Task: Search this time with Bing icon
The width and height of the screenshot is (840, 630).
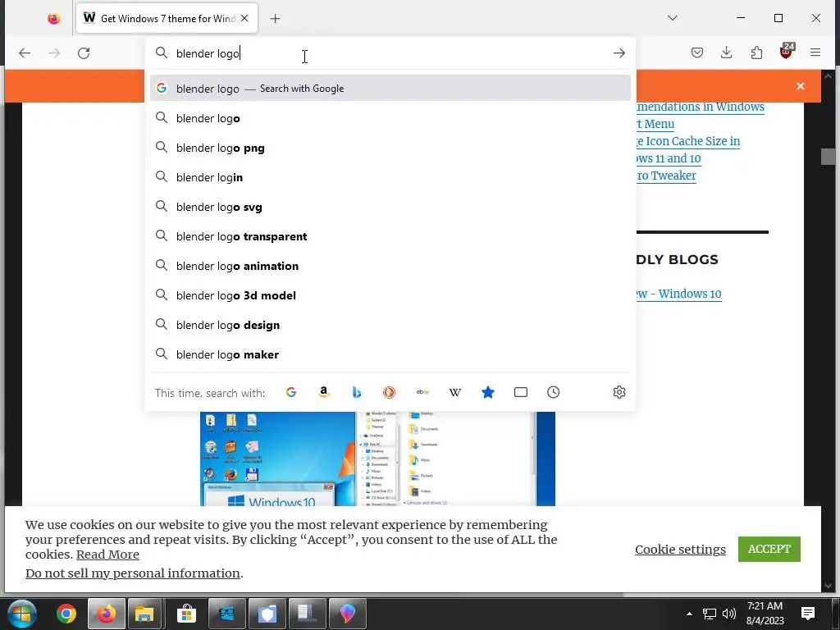Action: click(x=357, y=392)
